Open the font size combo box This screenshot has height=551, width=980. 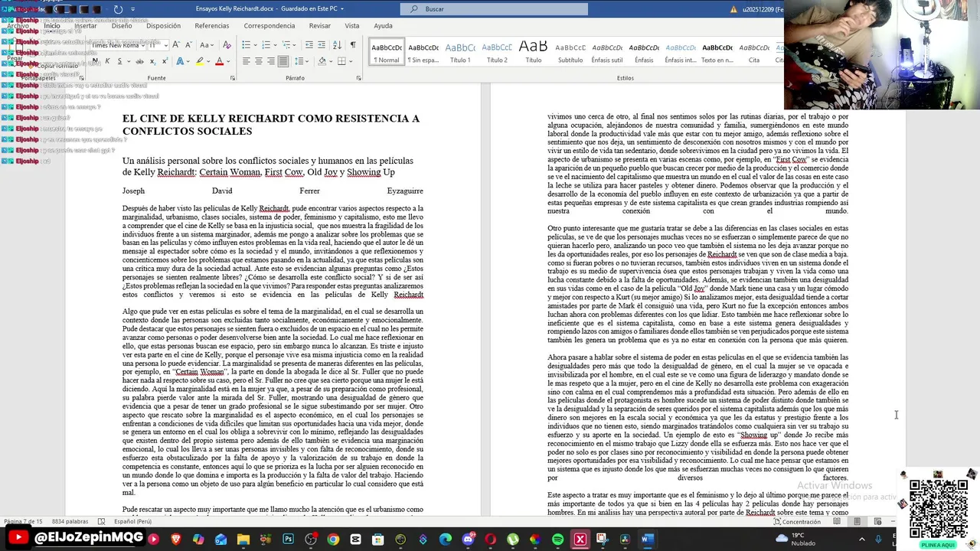coord(158,45)
